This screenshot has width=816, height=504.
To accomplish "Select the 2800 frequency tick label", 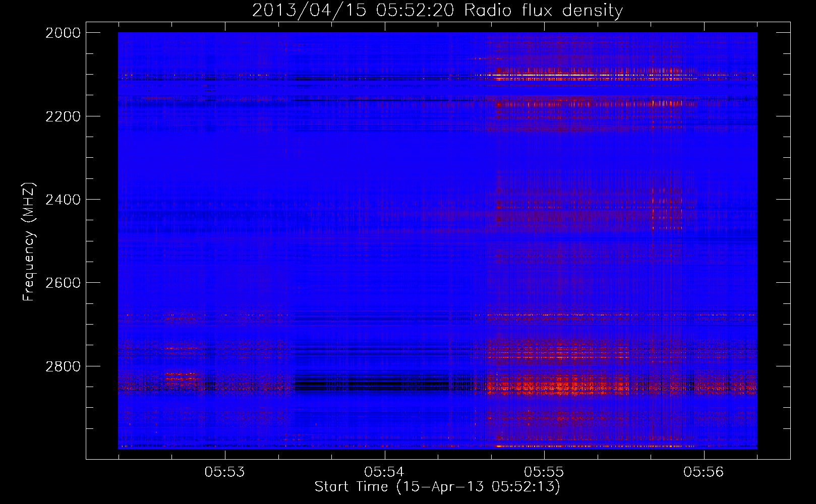I will point(63,366).
